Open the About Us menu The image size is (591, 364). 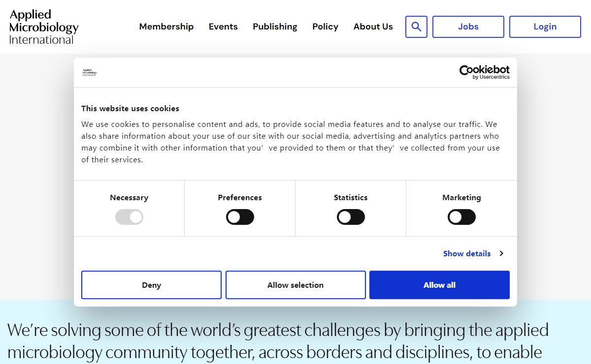[x=373, y=27]
